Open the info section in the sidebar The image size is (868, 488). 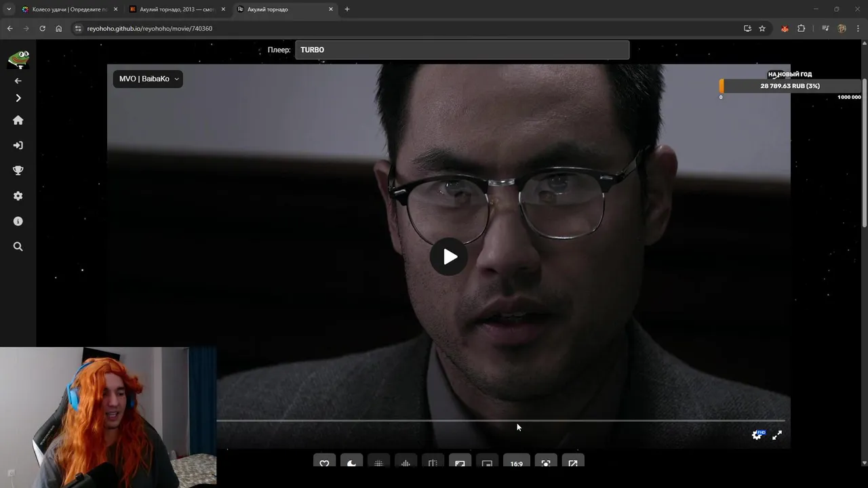(x=18, y=222)
